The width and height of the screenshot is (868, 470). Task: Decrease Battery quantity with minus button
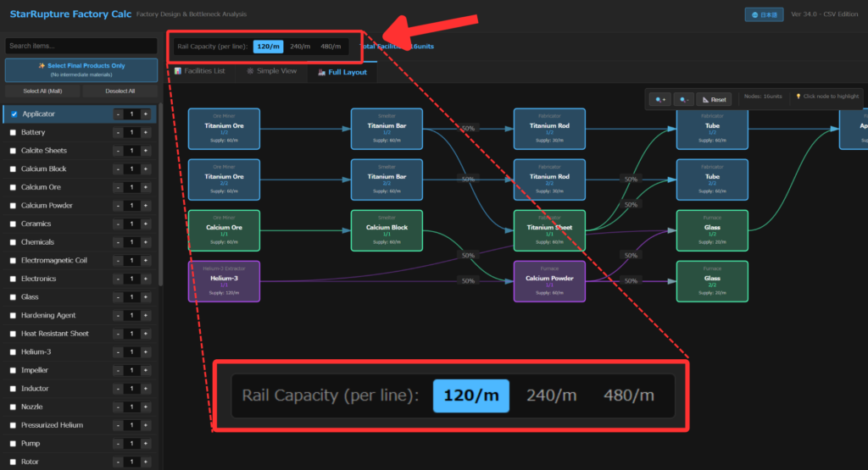[x=118, y=133]
